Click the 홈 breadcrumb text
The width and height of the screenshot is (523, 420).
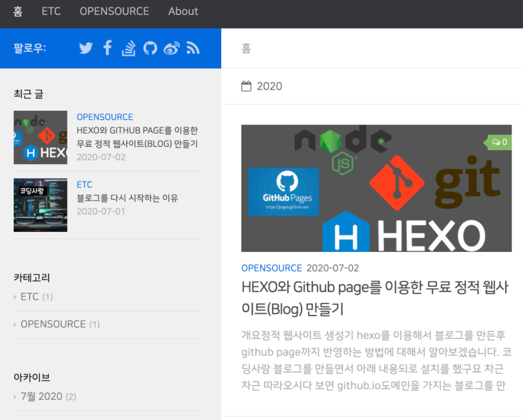click(246, 49)
